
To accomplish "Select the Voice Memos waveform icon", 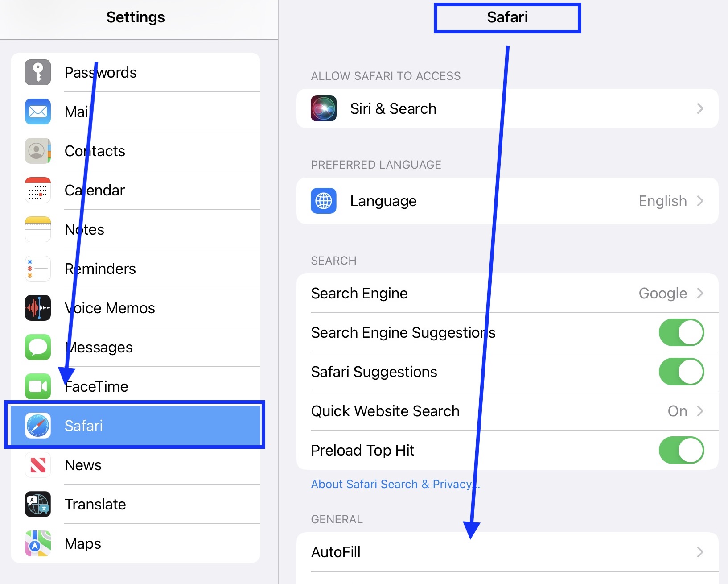I will pyautogui.click(x=38, y=308).
